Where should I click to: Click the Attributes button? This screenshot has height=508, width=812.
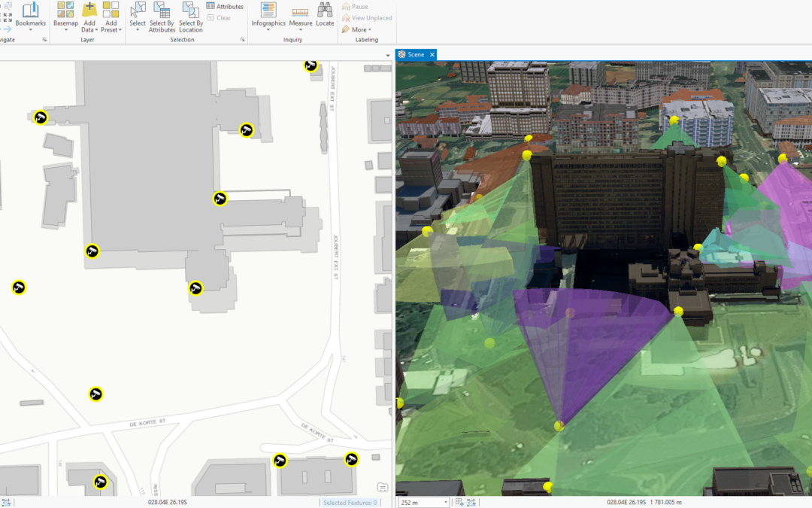(225, 6)
